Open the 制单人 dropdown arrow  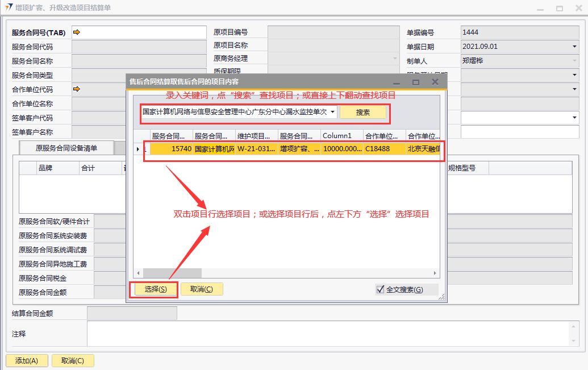pos(574,61)
